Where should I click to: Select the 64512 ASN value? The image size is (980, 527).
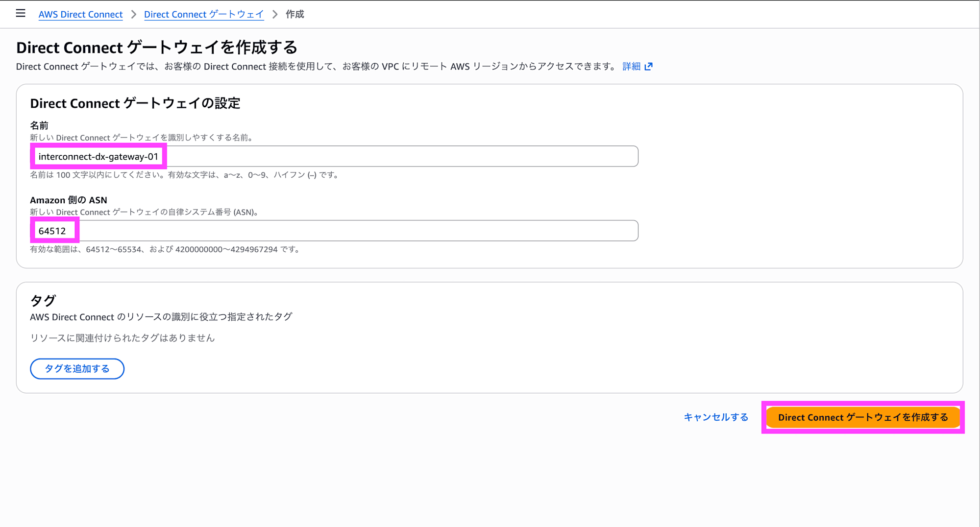tap(54, 230)
